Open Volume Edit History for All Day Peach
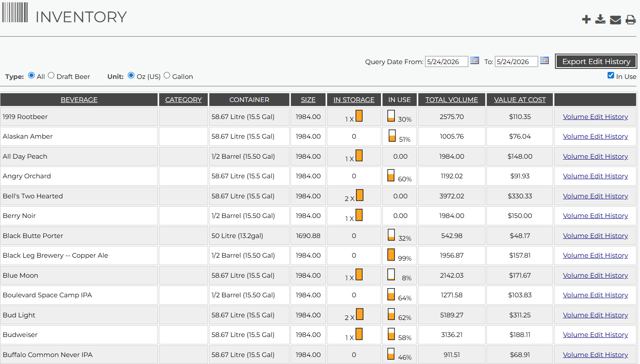This screenshot has height=364, width=640. point(595,156)
